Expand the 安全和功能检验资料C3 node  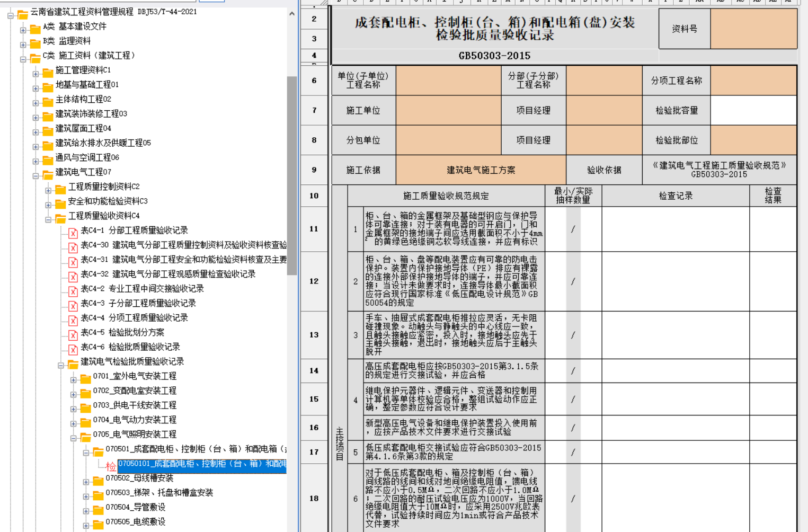[x=48, y=205]
